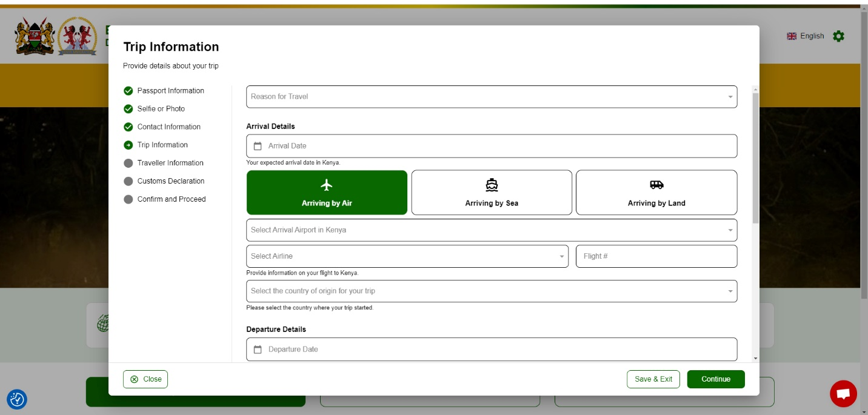This screenshot has height=415, width=868.
Task: Click the Kenya coat of arms logo
Action: [35, 36]
